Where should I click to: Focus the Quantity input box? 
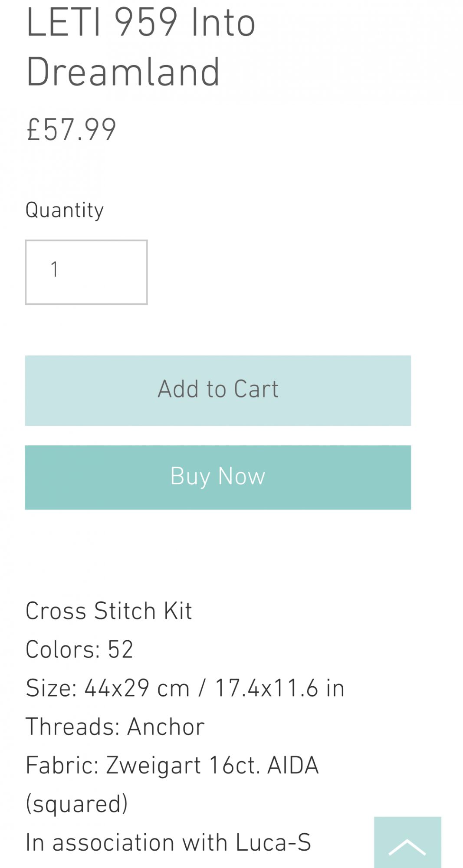coord(86,272)
